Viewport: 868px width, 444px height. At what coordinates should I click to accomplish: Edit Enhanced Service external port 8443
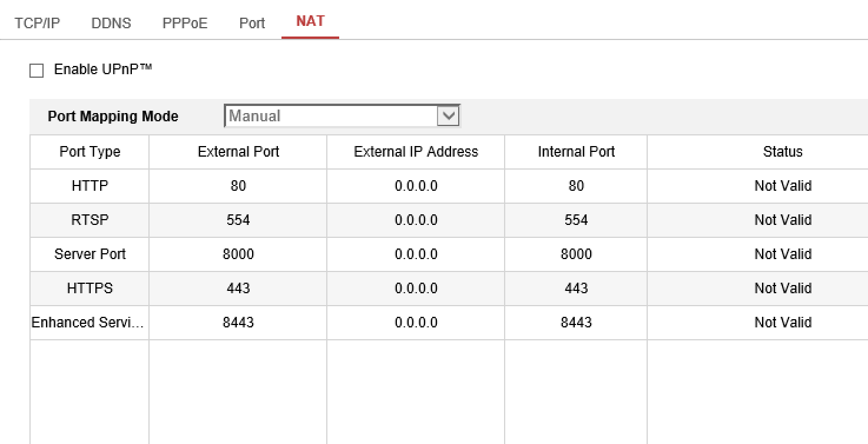tap(238, 323)
